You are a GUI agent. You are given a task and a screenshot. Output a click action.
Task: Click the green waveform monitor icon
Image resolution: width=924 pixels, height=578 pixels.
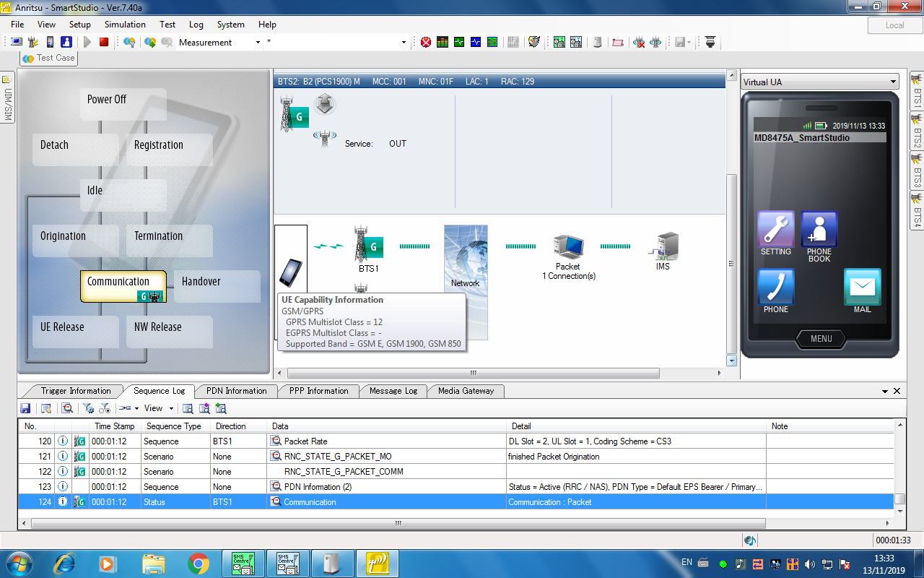459,42
